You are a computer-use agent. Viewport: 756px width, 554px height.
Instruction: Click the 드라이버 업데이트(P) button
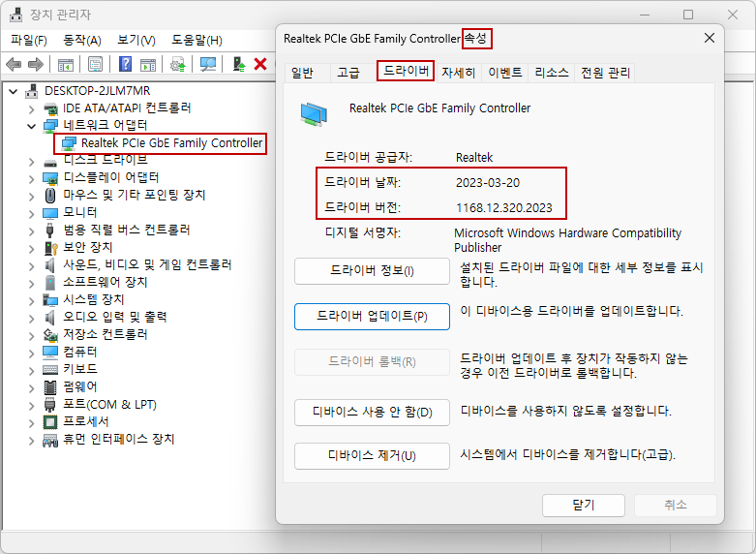coord(372,317)
